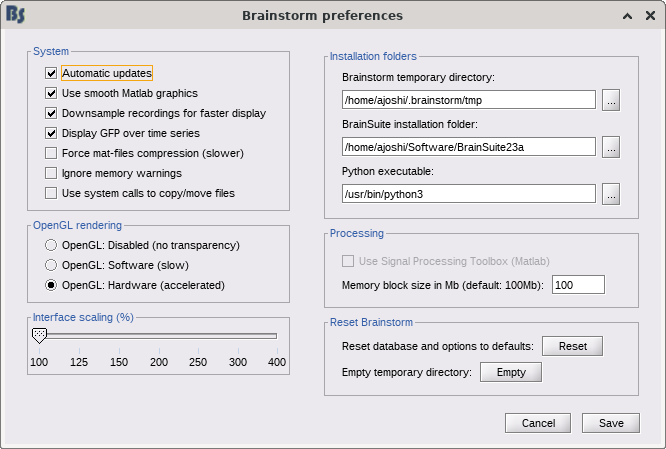Disable the Automatic updates checkbox
Screen dimensions: 666x449
pos(51,73)
